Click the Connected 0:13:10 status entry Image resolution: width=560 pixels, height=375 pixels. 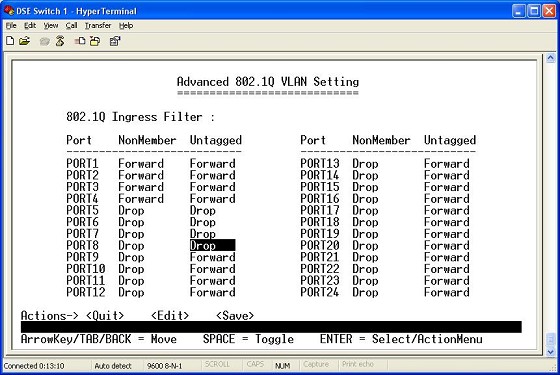tap(34, 366)
